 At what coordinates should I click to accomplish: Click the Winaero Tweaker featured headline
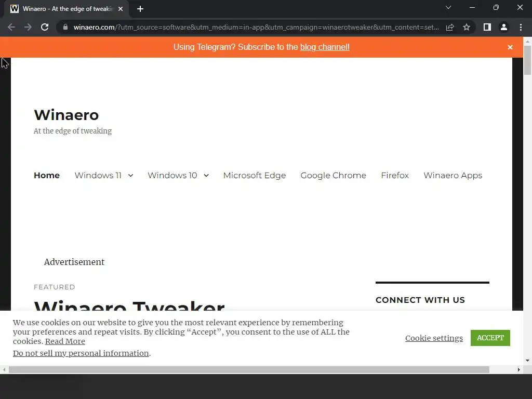129,305
